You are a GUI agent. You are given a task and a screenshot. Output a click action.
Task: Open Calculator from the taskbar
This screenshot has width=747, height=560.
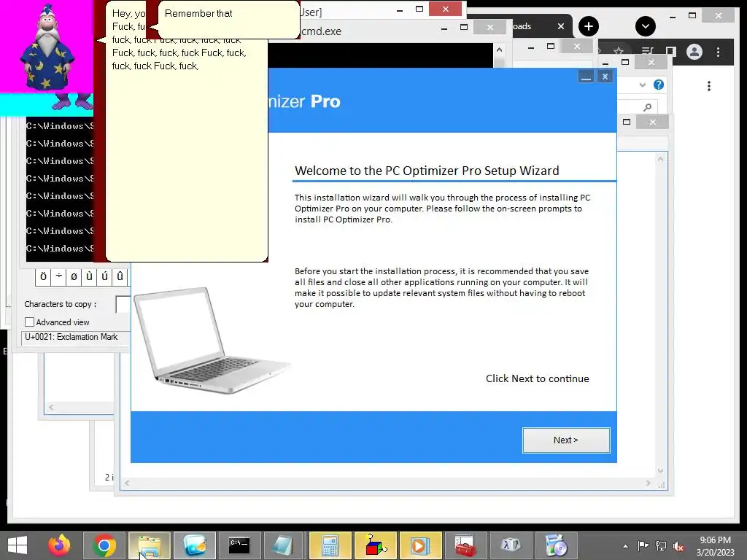[x=330, y=545]
